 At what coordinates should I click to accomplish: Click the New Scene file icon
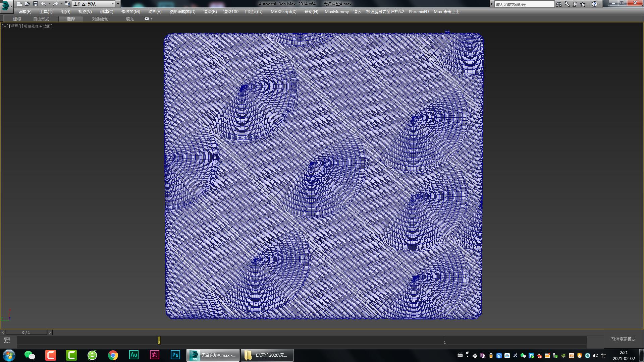19,4
